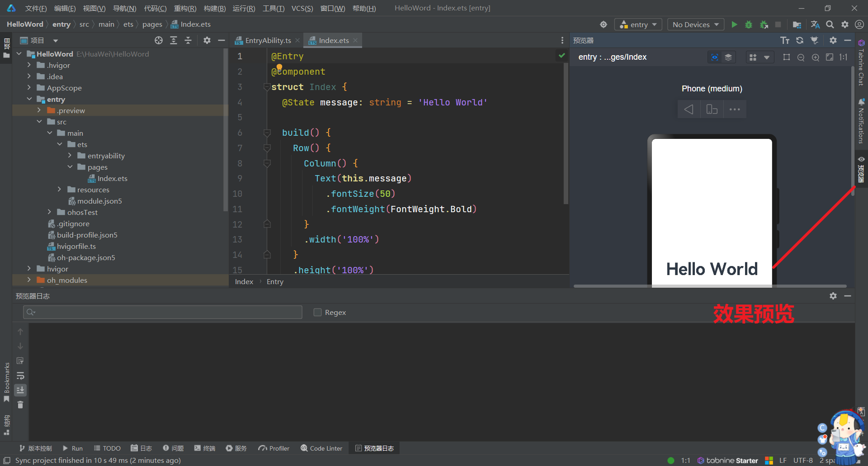Collapse all nodes in project tree
This screenshot has width=868, height=466.
[188, 41]
